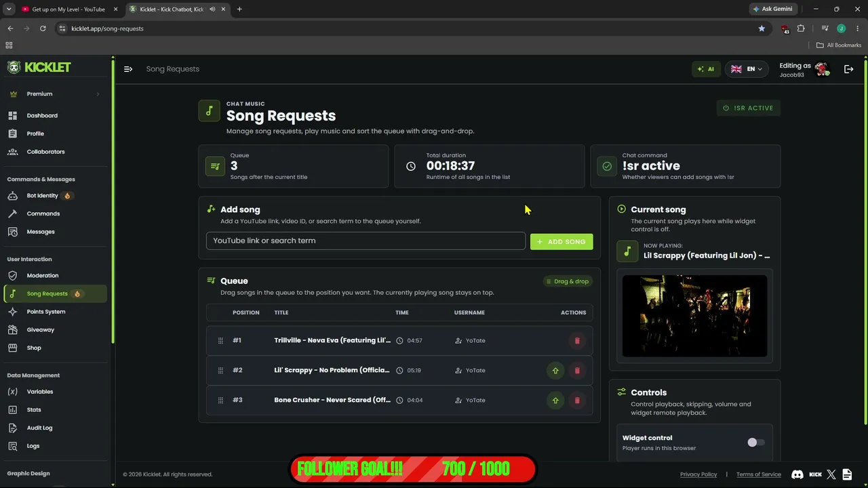Focus the YouTube link or search term field
The width and height of the screenshot is (868, 488).
[366, 241]
